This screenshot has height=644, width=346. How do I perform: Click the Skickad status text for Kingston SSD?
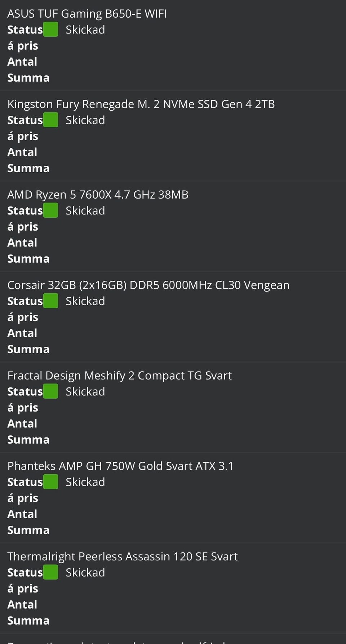pos(85,120)
